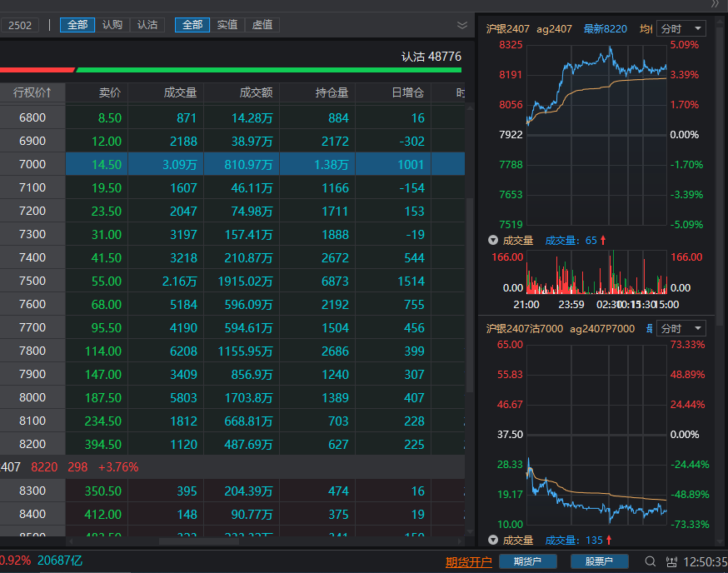Click 沪银2407 title on upper chart
The height and width of the screenshot is (573, 728).
click(507, 29)
